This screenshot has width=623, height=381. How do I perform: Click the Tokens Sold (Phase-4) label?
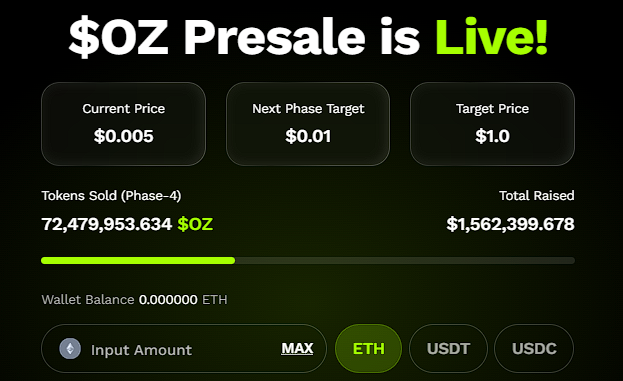[111, 196]
